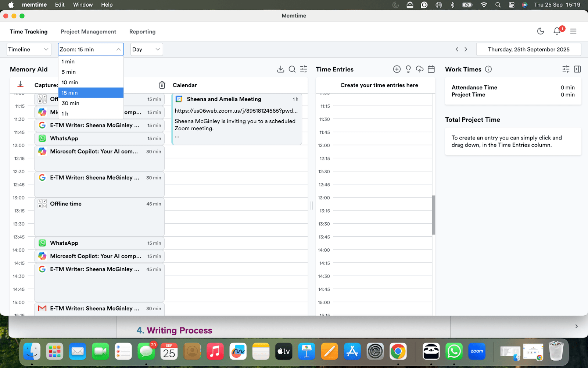The height and width of the screenshot is (368, 588).
Task: Open Memory Aid filter settings
Action: point(304,69)
